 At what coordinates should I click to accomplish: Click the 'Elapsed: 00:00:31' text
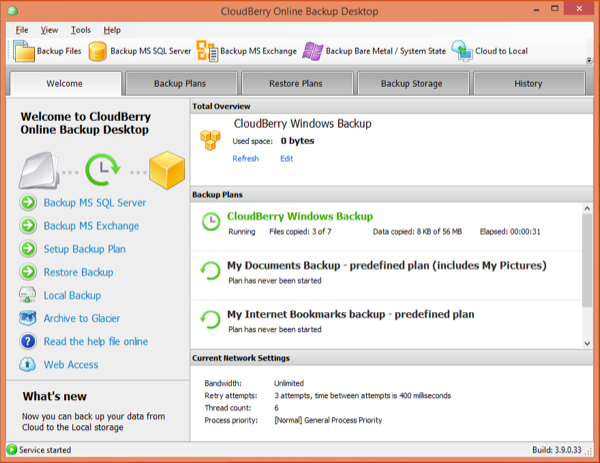pyautogui.click(x=510, y=232)
